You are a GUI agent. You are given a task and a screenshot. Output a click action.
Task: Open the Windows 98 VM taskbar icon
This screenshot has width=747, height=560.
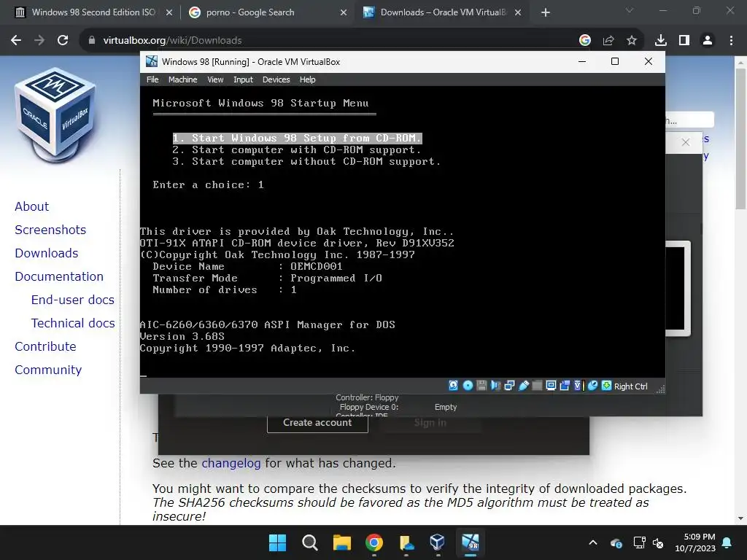[x=471, y=542]
